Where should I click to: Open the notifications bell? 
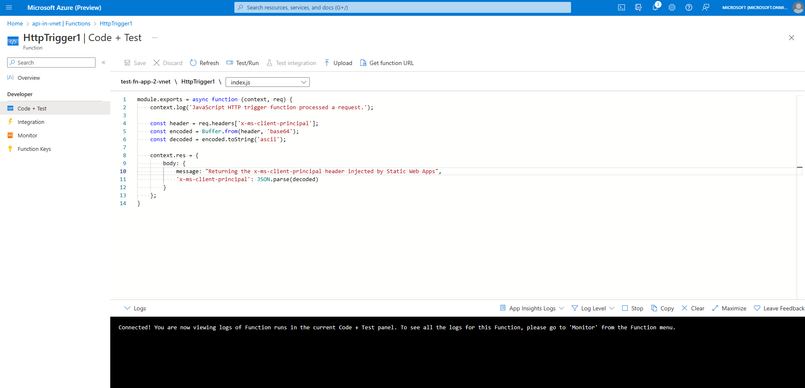pos(656,7)
